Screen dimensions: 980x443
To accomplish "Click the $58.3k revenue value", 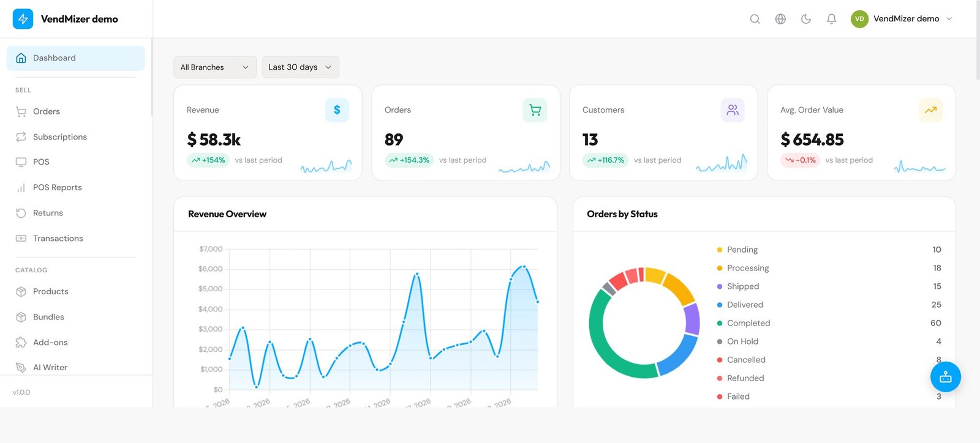I will coord(214,140).
